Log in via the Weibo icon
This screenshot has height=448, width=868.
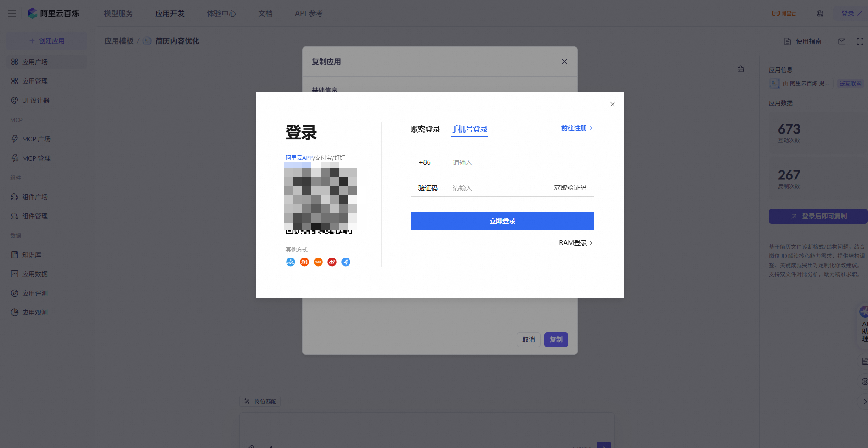(332, 262)
